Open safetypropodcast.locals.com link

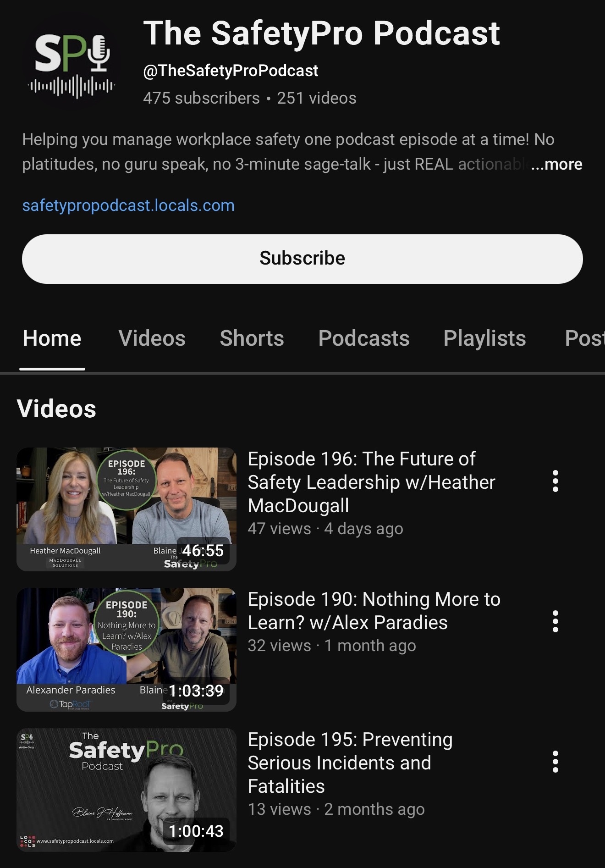[128, 205]
